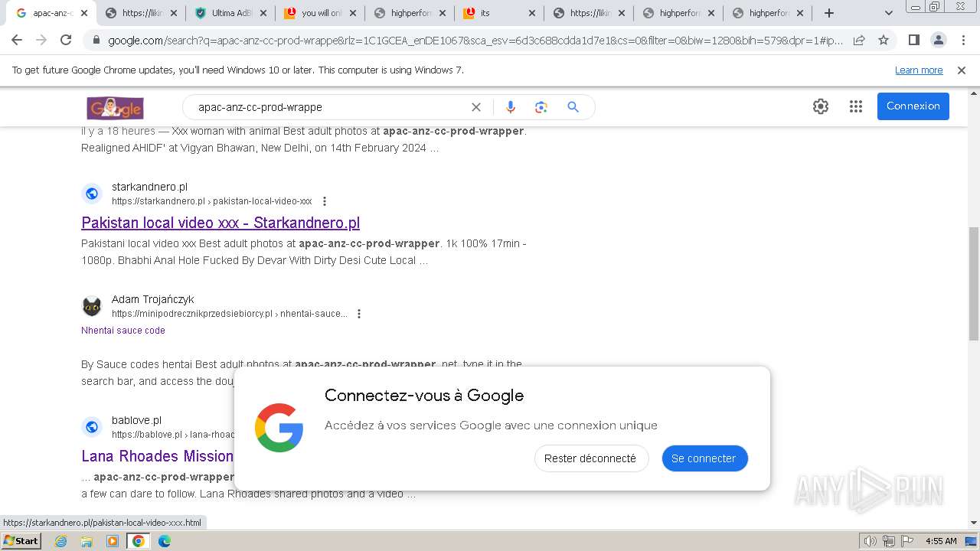Screen dimensions: 980x551
Task: Open Windows Explorer from the taskbar
Action: [87, 541]
